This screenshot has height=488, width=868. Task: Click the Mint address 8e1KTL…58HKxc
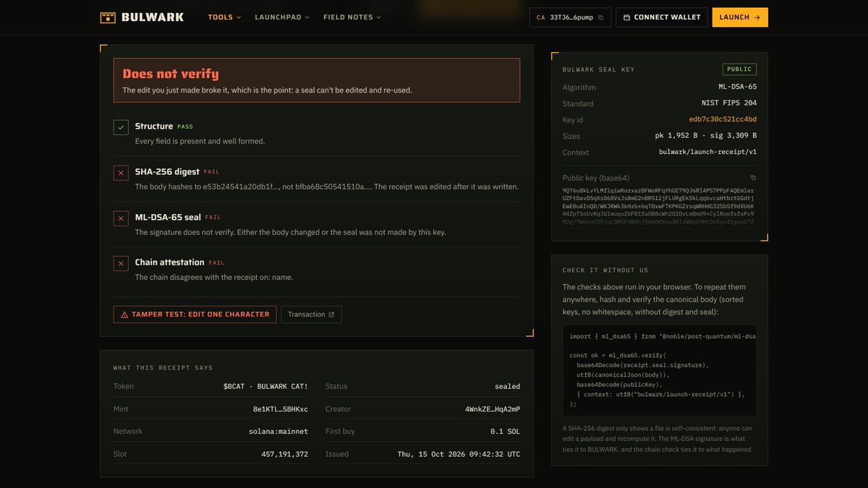281,409
